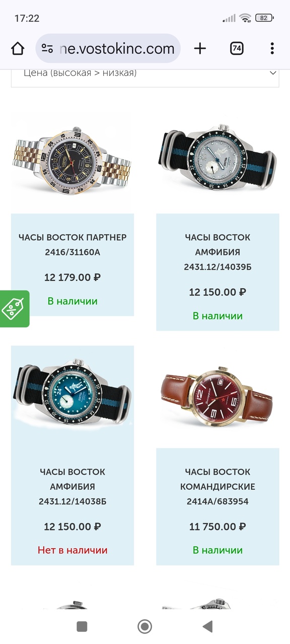Screen dimensions: 290x644
Task: Tap the Android back navigation button
Action: [x=207, y=626]
